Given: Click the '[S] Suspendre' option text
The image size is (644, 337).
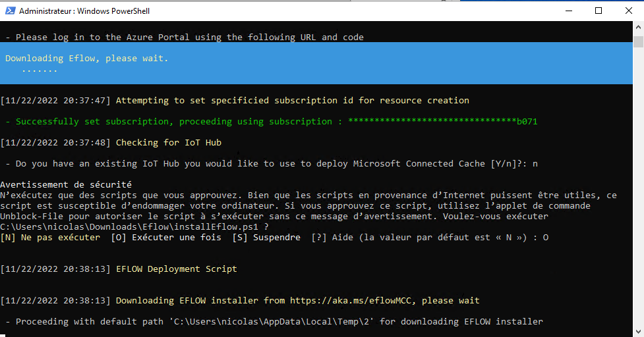Looking at the screenshot, I should tap(266, 238).
